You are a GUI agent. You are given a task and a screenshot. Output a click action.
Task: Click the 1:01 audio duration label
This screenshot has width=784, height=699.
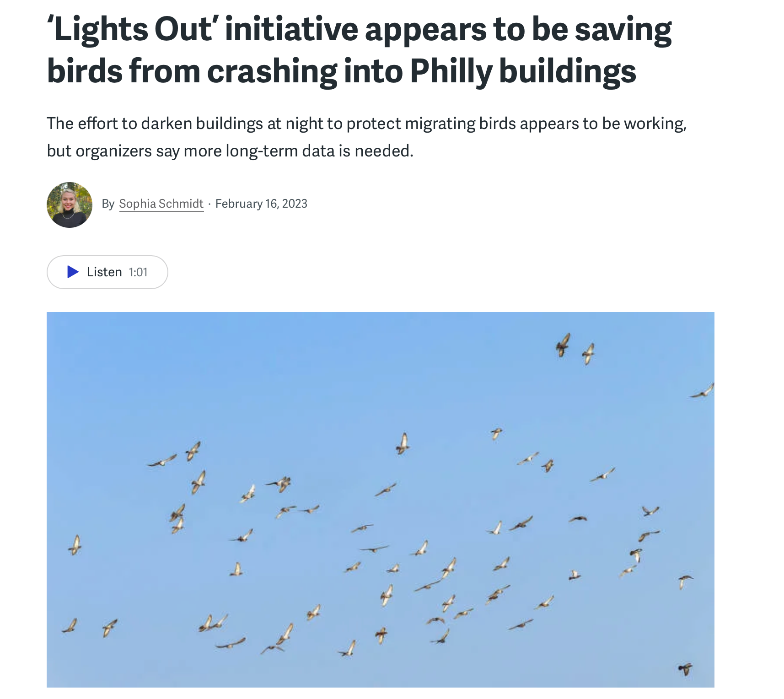[138, 272]
